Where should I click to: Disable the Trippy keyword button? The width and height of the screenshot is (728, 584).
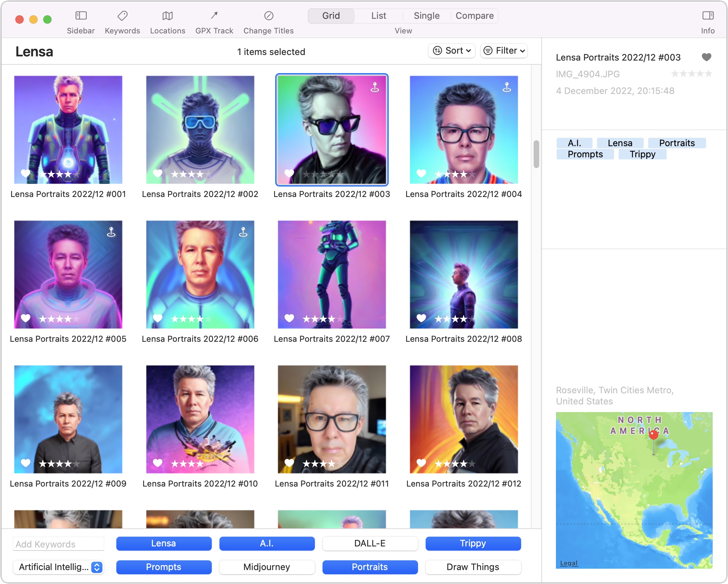pos(473,543)
